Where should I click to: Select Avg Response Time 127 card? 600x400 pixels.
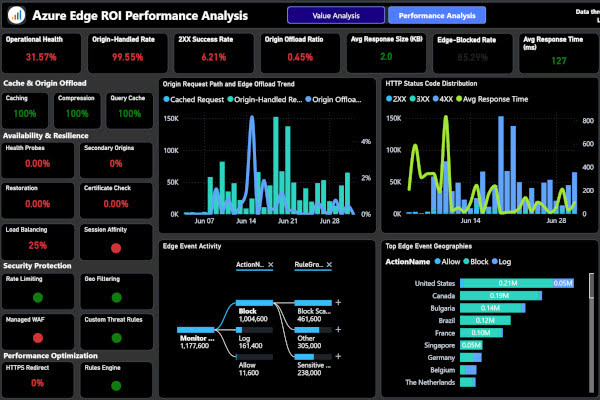point(559,53)
